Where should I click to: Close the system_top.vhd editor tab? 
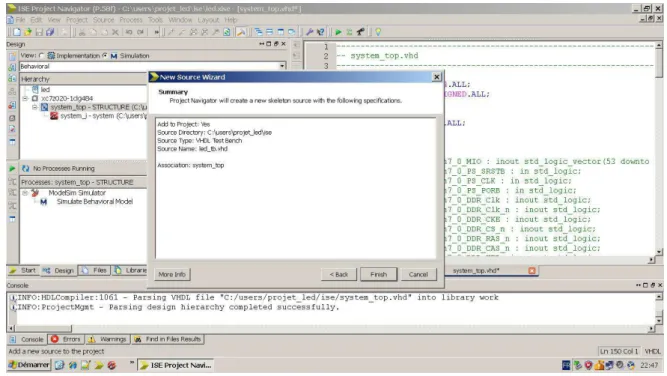pos(532,271)
